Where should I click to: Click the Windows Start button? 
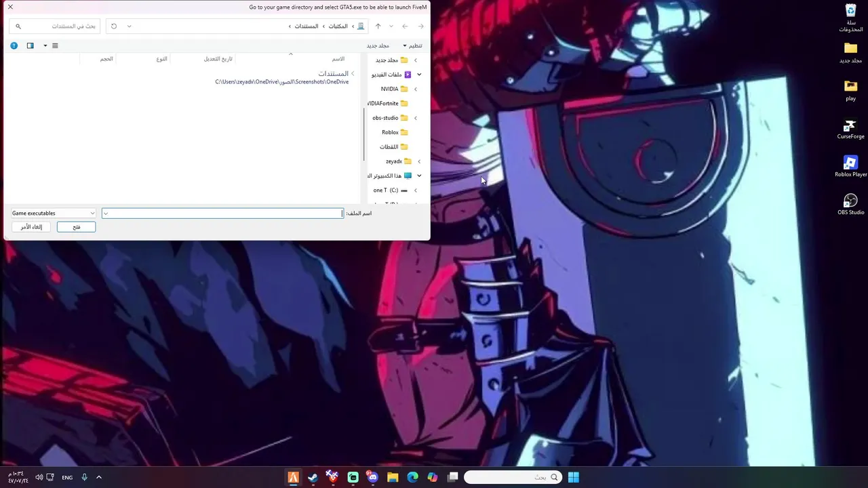[x=573, y=477]
